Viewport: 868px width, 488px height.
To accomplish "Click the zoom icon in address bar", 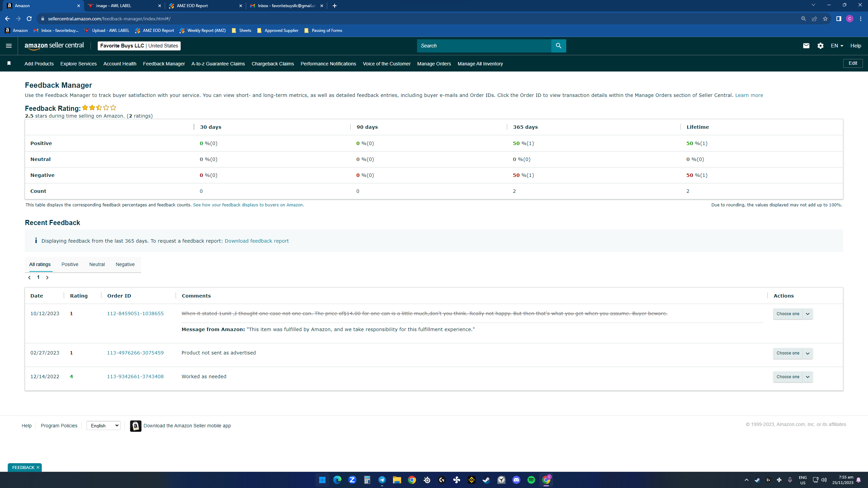I will [x=803, y=19].
